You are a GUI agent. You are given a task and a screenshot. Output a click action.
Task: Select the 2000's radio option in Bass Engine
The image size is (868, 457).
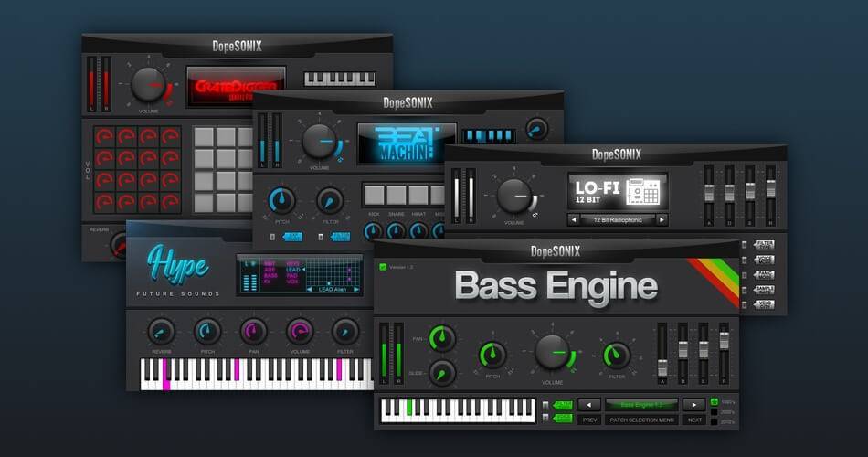715,411
